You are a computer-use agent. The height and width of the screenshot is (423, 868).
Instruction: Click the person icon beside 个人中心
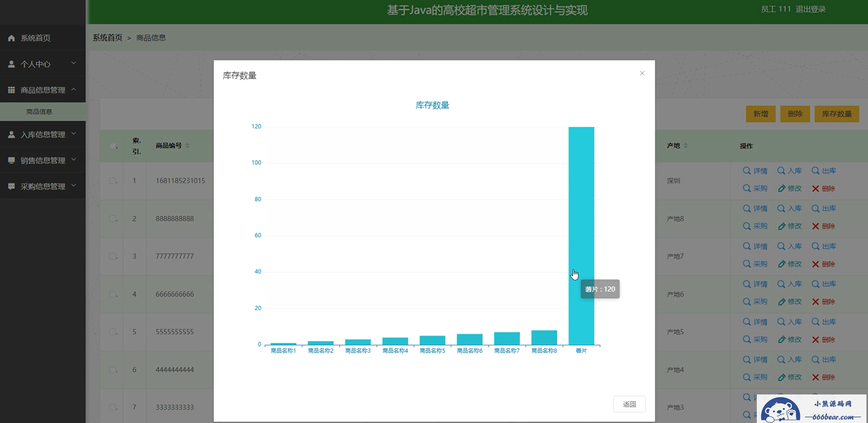(x=11, y=64)
